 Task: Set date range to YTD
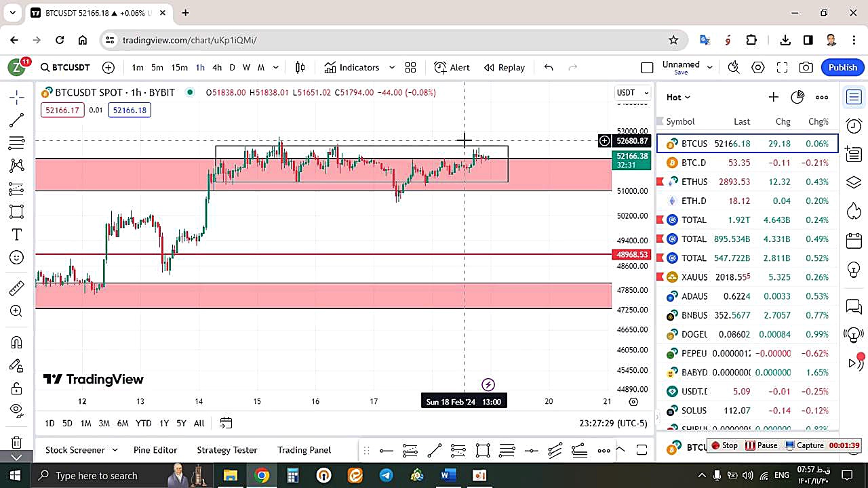(x=143, y=423)
